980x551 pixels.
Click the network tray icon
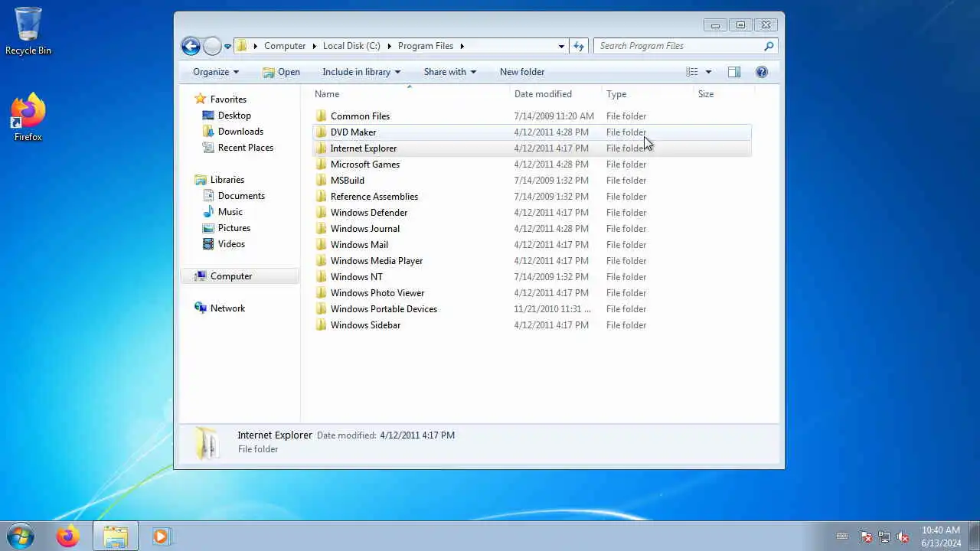pos(884,537)
